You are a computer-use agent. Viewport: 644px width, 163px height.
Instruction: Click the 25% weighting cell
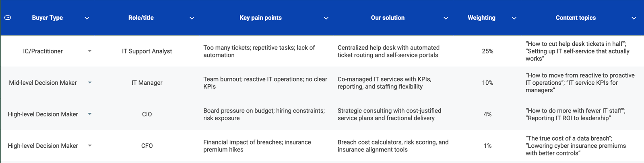coord(487,51)
